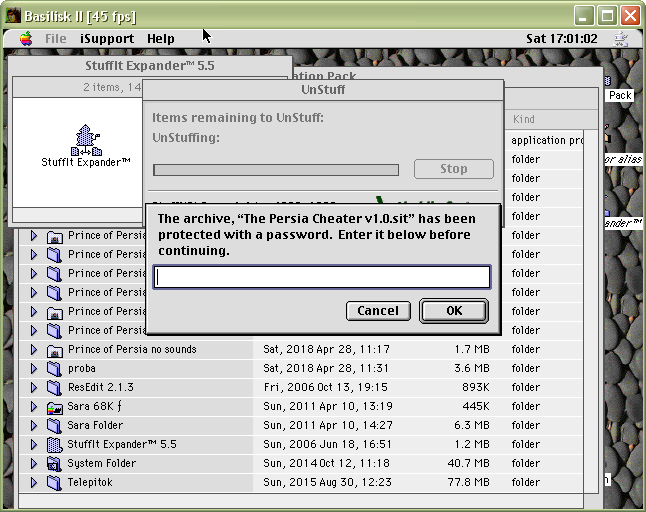The height and width of the screenshot is (512, 646).
Task: Select the StuffIt Expander™ 5.5 folder icon in list
Action: click(54, 444)
